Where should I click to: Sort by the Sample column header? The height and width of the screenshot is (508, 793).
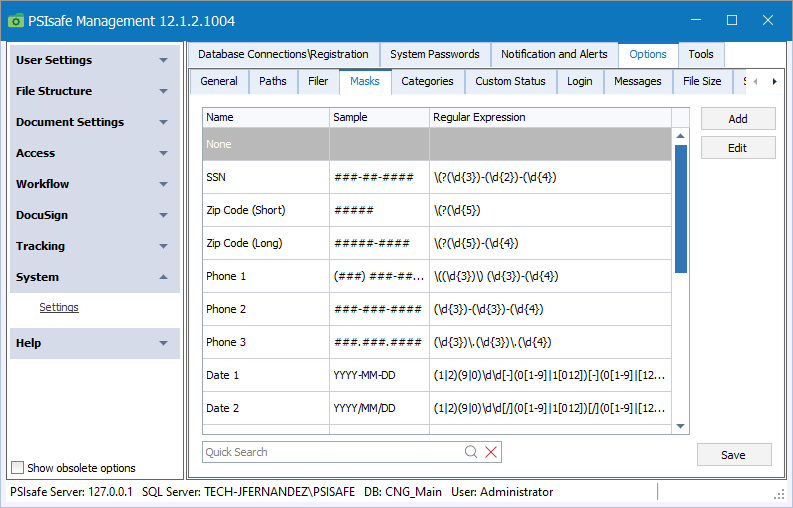(379, 117)
